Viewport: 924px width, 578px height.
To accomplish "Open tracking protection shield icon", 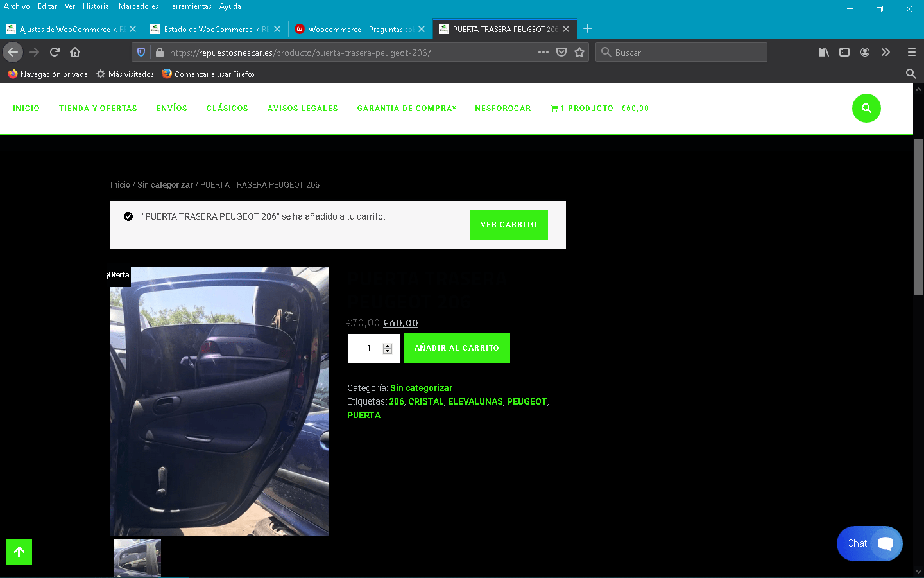I will click(x=141, y=52).
